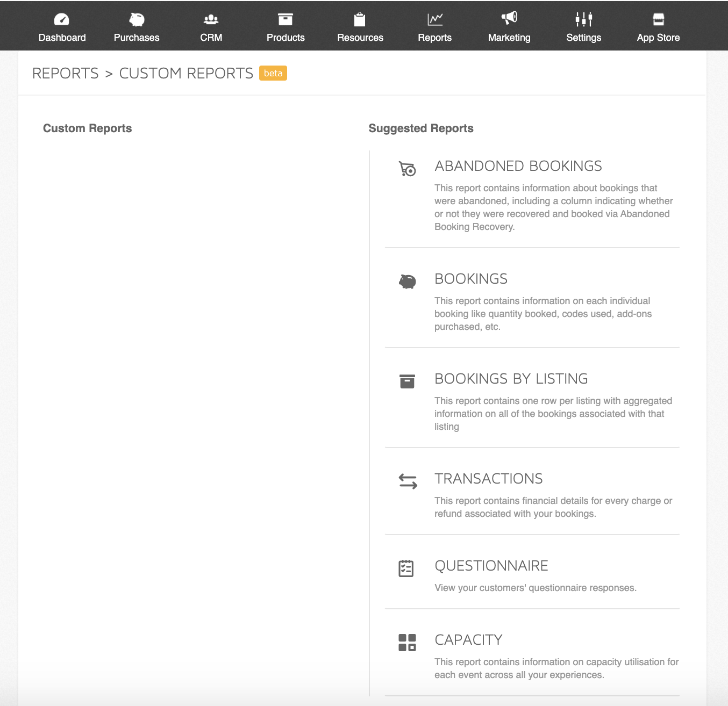Open the ABANDONED BOOKINGS report title
Viewport: 728px width, 706px height.
click(518, 166)
